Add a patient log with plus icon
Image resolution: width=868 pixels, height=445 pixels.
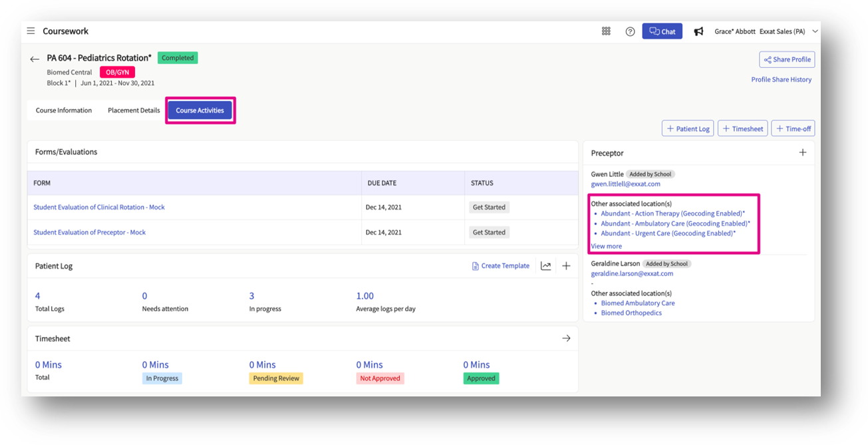click(566, 265)
